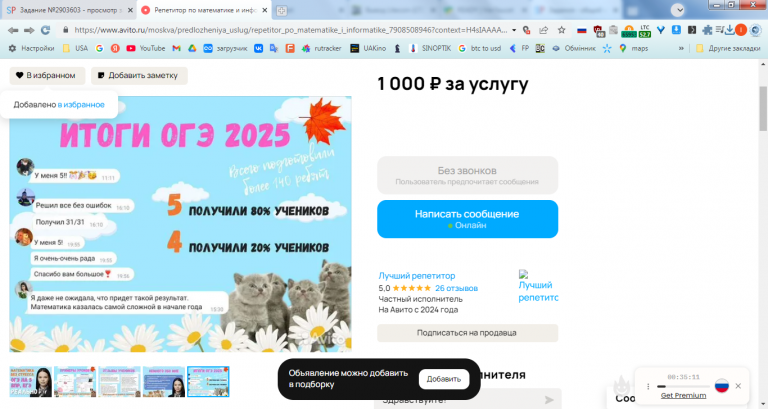Open the tab search dropdown button
The height and width of the screenshot is (409, 768).
coord(677,10)
